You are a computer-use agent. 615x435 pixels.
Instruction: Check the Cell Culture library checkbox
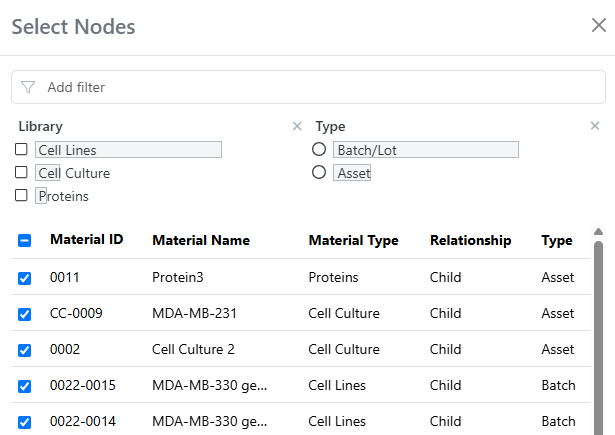[x=21, y=172]
